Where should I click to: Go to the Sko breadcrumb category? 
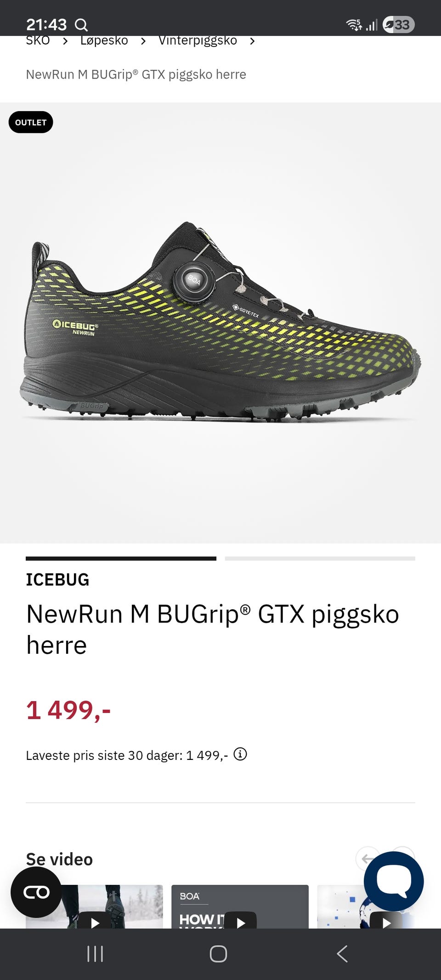pos(38,40)
